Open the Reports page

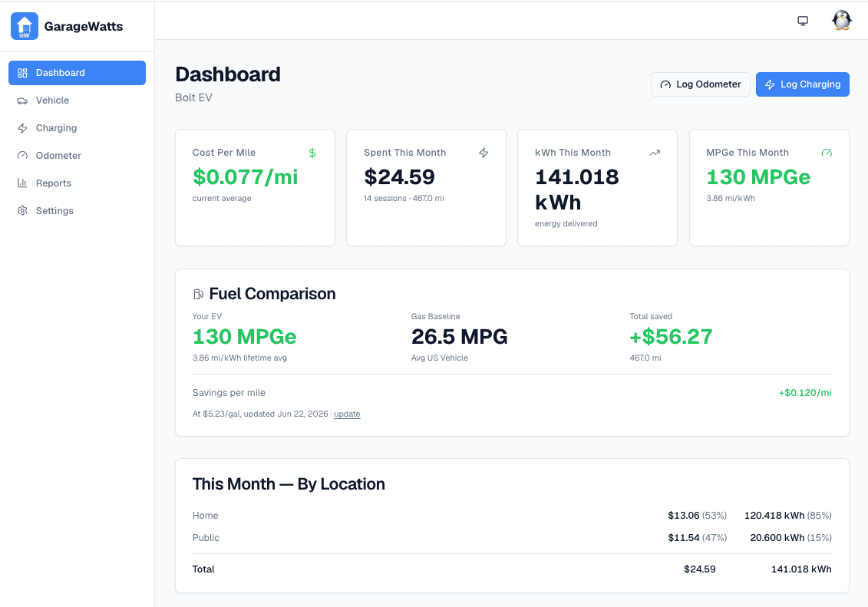click(77, 183)
